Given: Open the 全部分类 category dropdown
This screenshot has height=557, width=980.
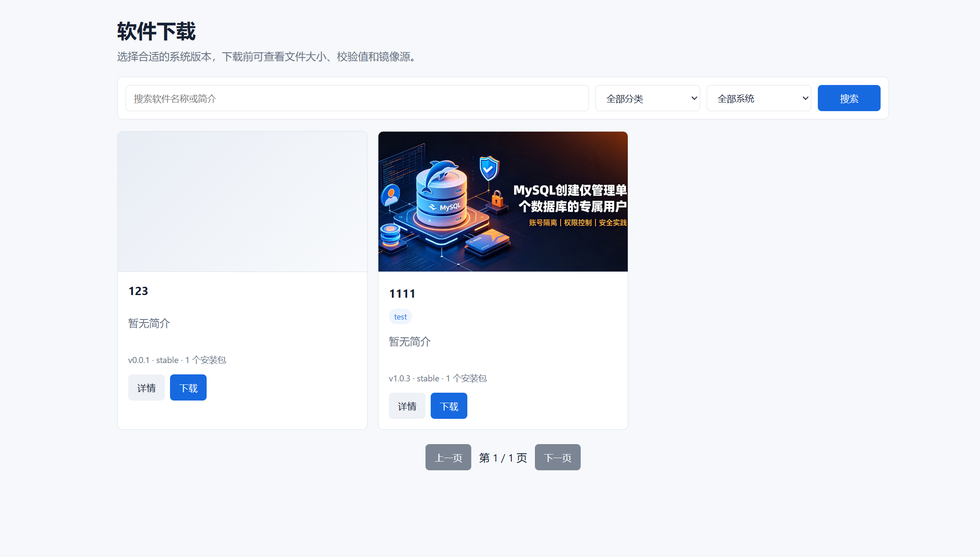Looking at the screenshot, I should 648,98.
